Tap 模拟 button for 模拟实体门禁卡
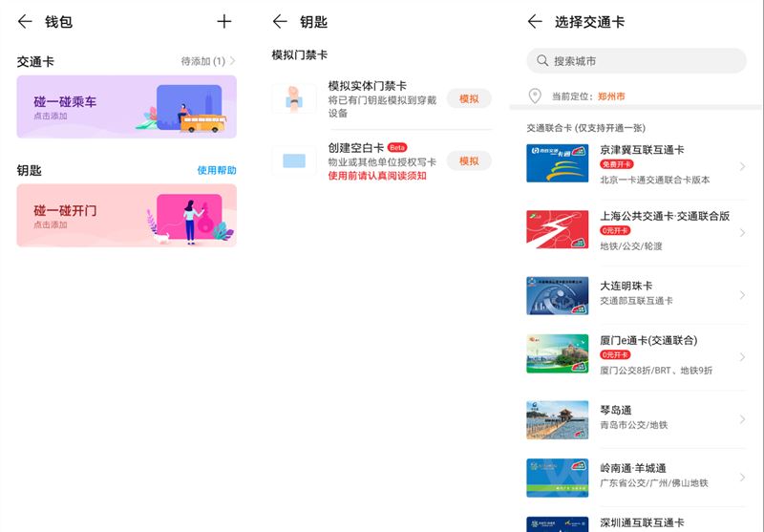764x532 pixels. click(469, 99)
